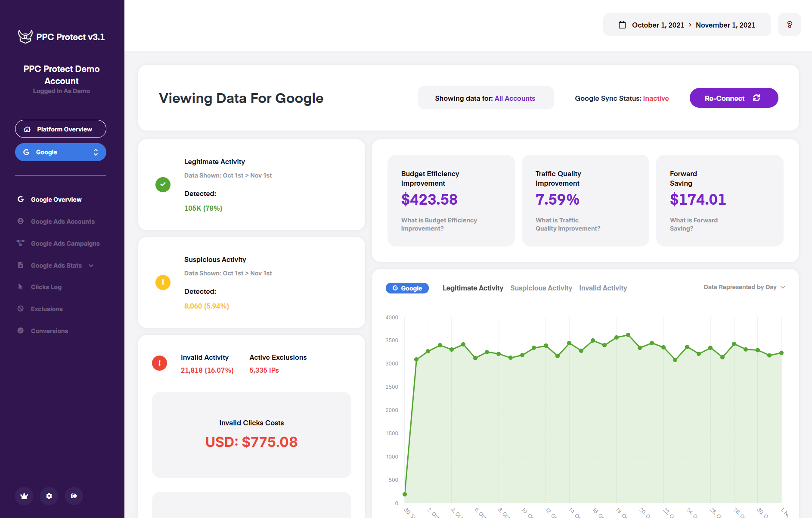Toggle the Google filter on the chart
This screenshot has width=812, height=518.
pos(407,288)
